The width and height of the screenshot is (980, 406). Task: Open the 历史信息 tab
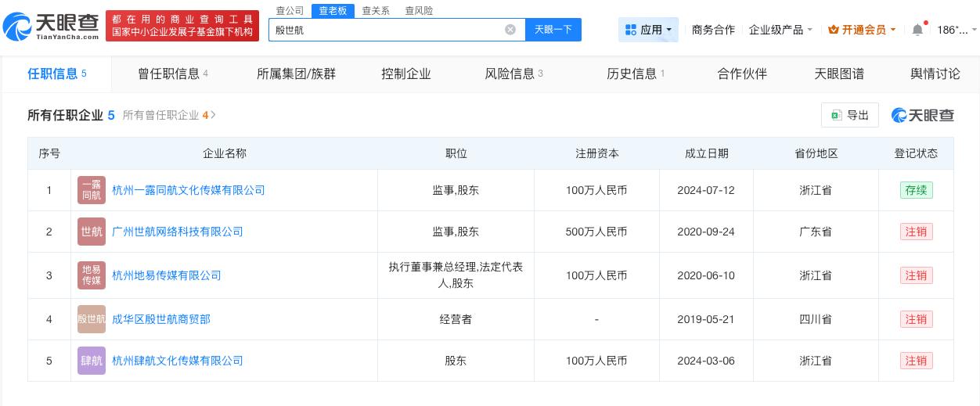[x=636, y=74]
